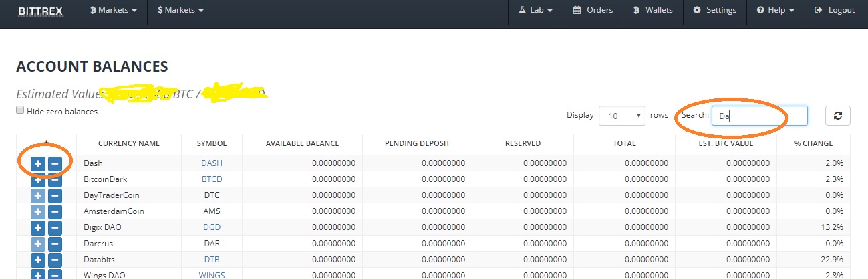Expand the Lab menu
868x279 pixels.
[535, 10]
